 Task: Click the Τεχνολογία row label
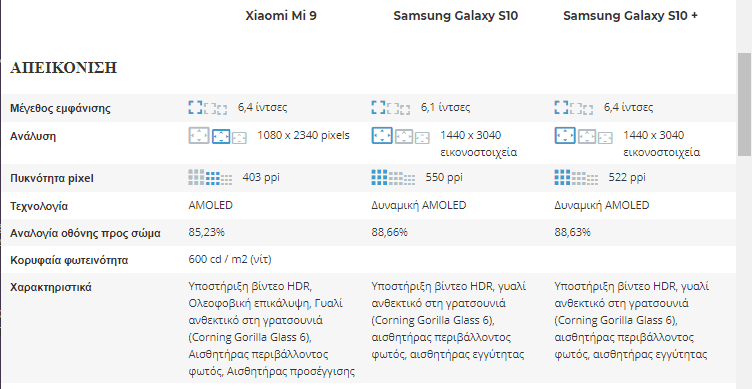(x=39, y=206)
